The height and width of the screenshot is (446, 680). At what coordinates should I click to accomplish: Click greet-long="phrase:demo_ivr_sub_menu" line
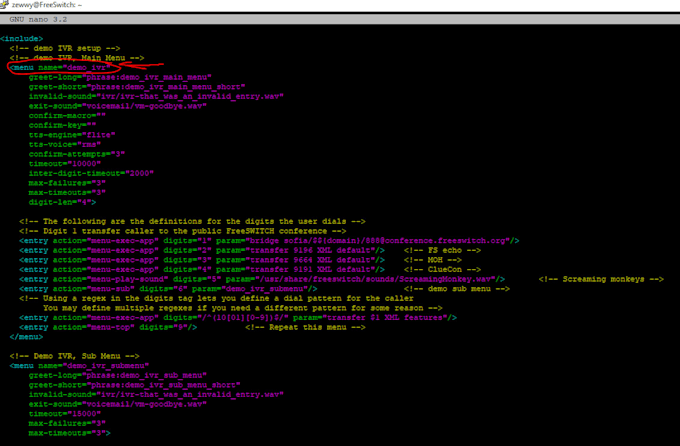[x=118, y=375]
